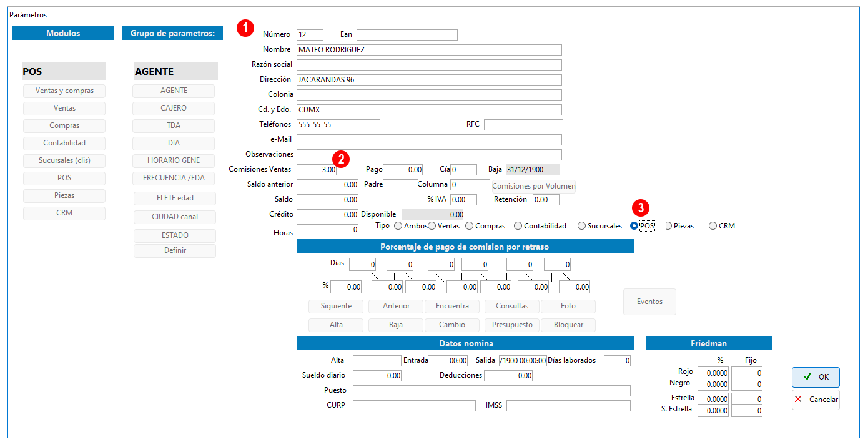This screenshot has width=868, height=447.
Task: Select the HORARIO GENE parameter group
Action: [x=174, y=161]
